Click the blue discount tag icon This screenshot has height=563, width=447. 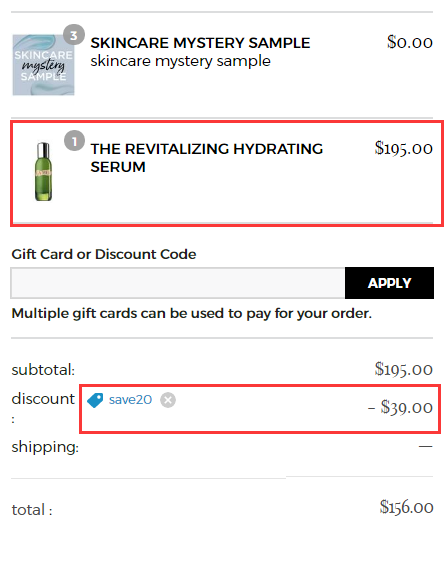tap(95, 400)
